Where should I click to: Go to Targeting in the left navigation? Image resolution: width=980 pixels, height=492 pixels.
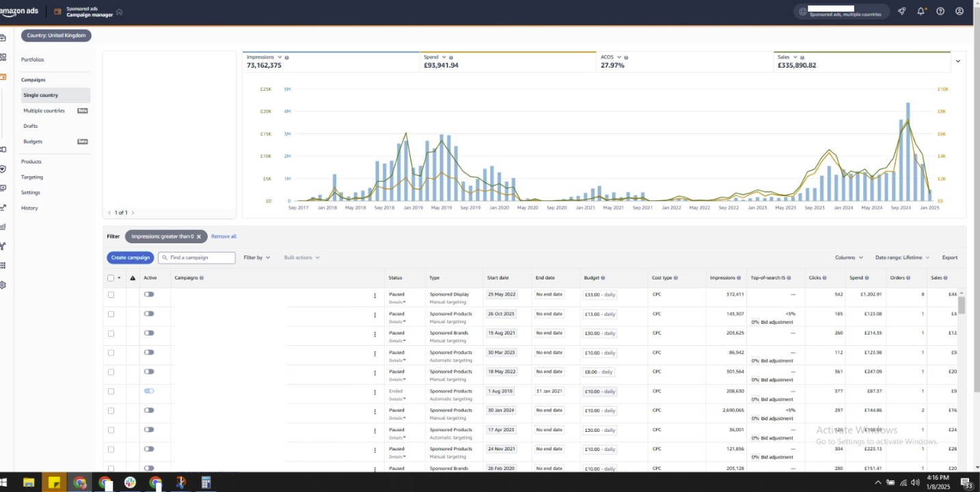(x=32, y=177)
